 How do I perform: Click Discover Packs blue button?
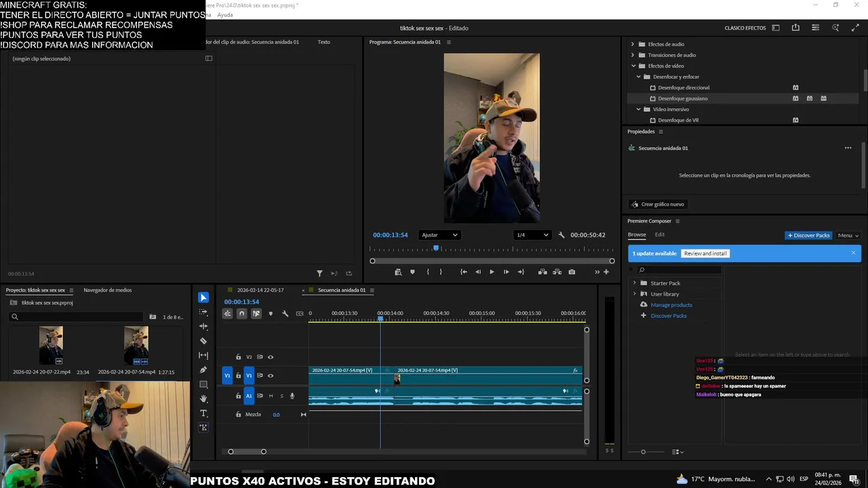click(808, 235)
